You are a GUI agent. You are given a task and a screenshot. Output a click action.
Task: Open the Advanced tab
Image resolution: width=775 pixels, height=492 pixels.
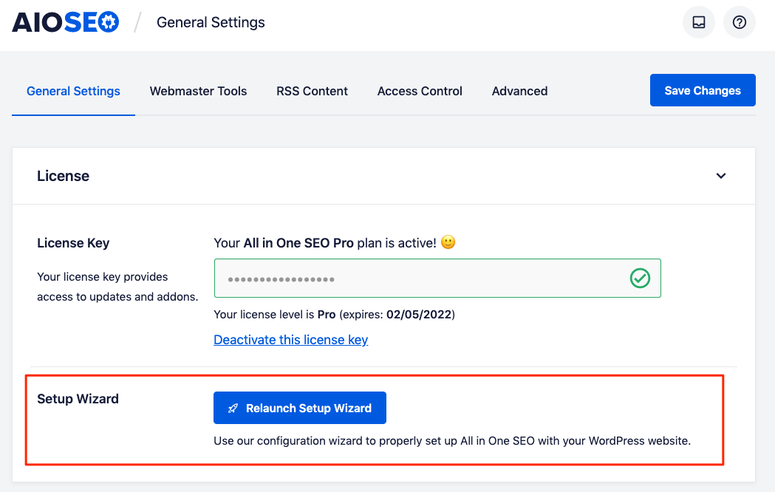coord(519,91)
